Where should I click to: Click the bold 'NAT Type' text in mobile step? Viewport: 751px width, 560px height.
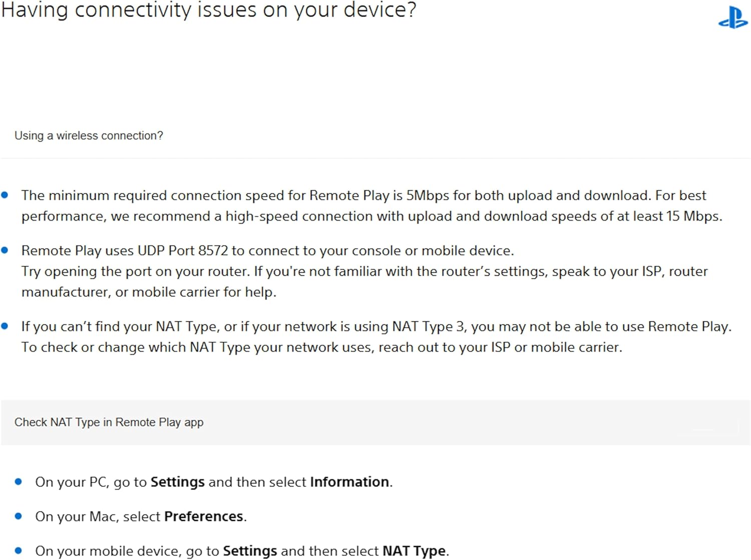click(x=414, y=551)
